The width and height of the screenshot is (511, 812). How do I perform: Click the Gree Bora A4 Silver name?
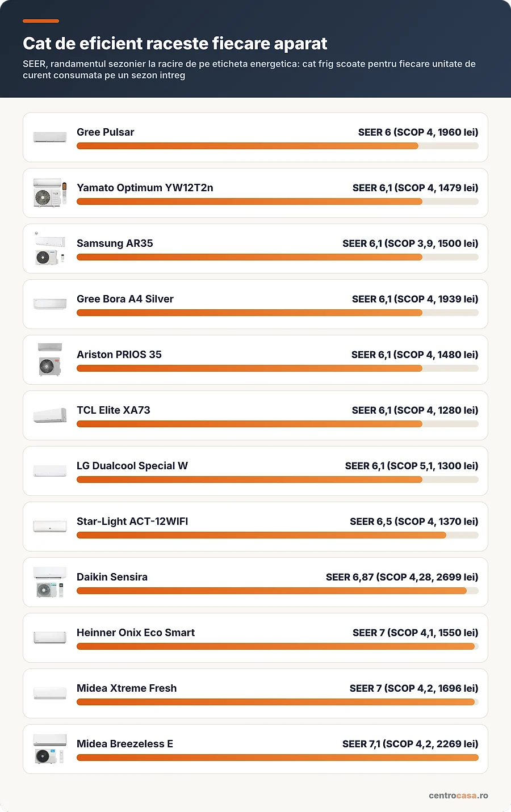pyautogui.click(x=125, y=299)
